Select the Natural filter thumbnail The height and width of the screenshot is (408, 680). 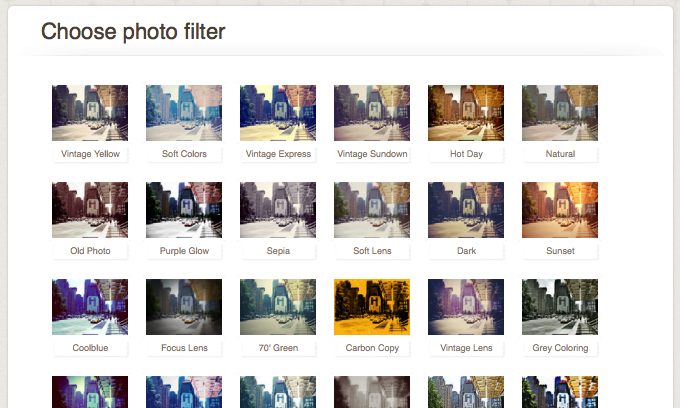point(560,113)
